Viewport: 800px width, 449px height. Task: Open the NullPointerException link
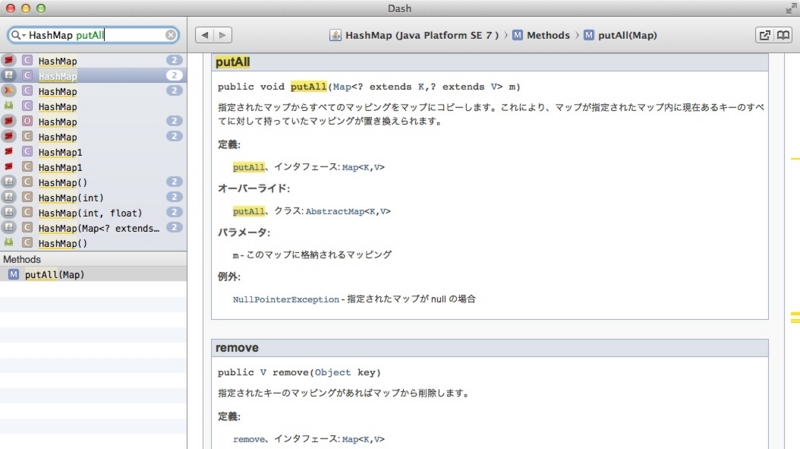pyautogui.click(x=286, y=299)
